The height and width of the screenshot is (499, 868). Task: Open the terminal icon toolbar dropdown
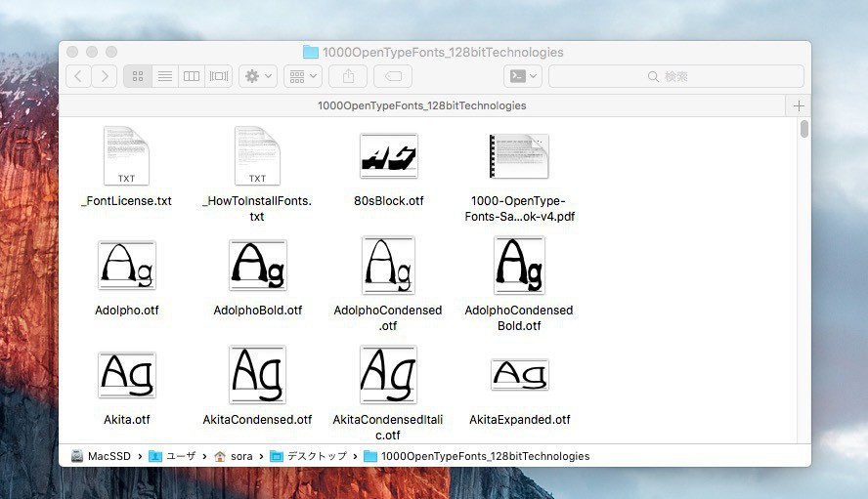(x=522, y=76)
